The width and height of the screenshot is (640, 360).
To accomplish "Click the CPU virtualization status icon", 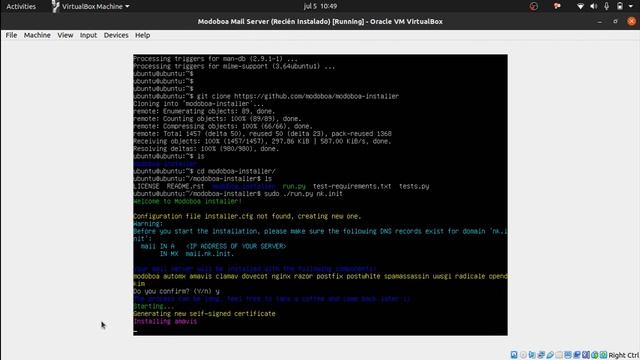I will click(x=586, y=355).
